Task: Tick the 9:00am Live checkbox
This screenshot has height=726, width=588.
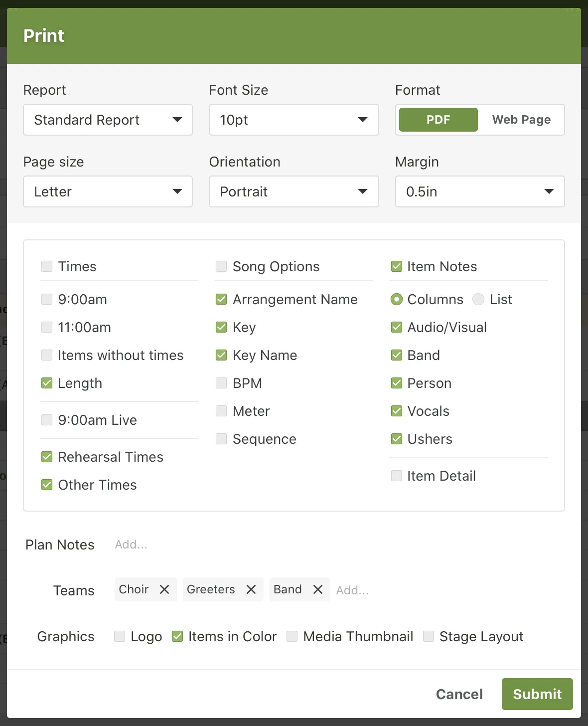Action: click(47, 420)
